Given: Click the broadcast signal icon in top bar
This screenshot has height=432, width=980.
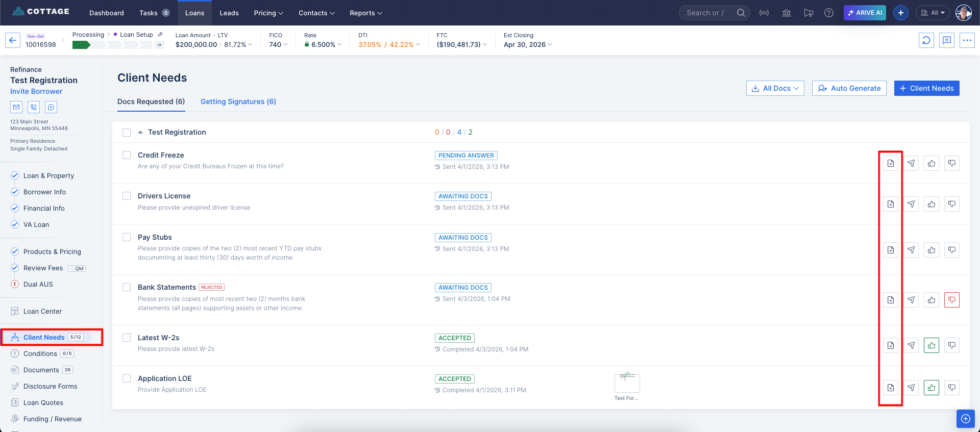Looking at the screenshot, I should pos(764,13).
